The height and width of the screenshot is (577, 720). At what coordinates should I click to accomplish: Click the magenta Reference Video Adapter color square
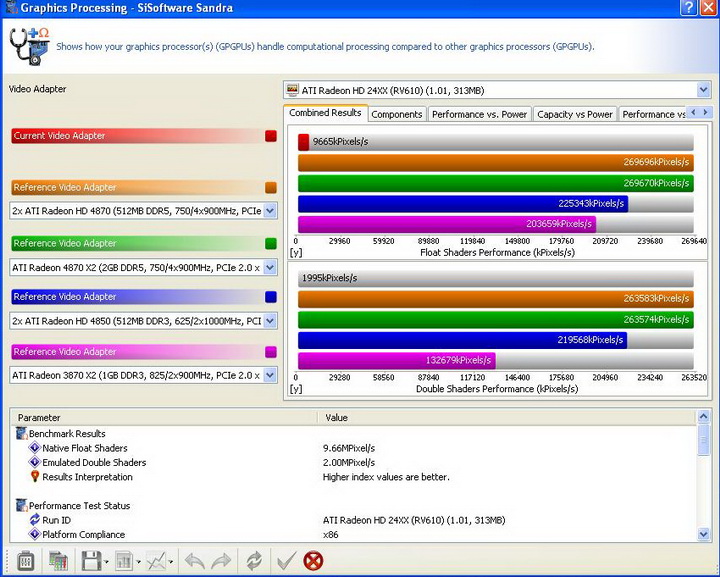pos(271,352)
